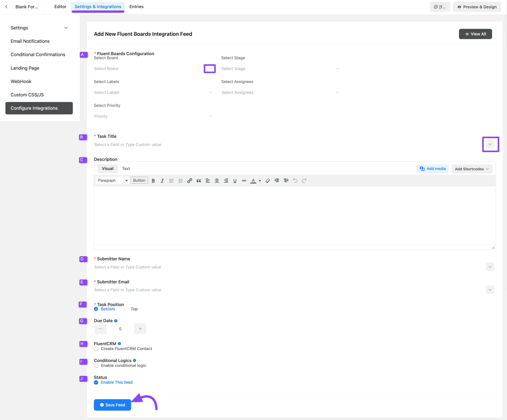Go to the Entries tab
This screenshot has width=507, height=420.
point(136,7)
